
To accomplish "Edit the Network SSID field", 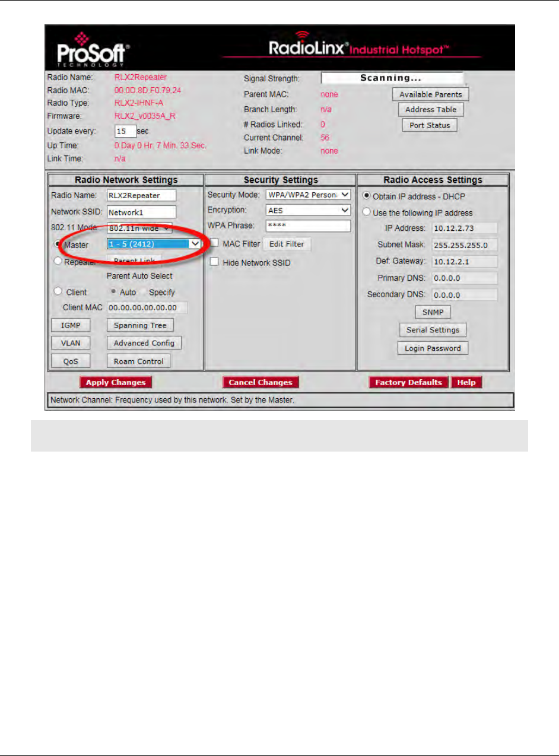I will [141, 212].
